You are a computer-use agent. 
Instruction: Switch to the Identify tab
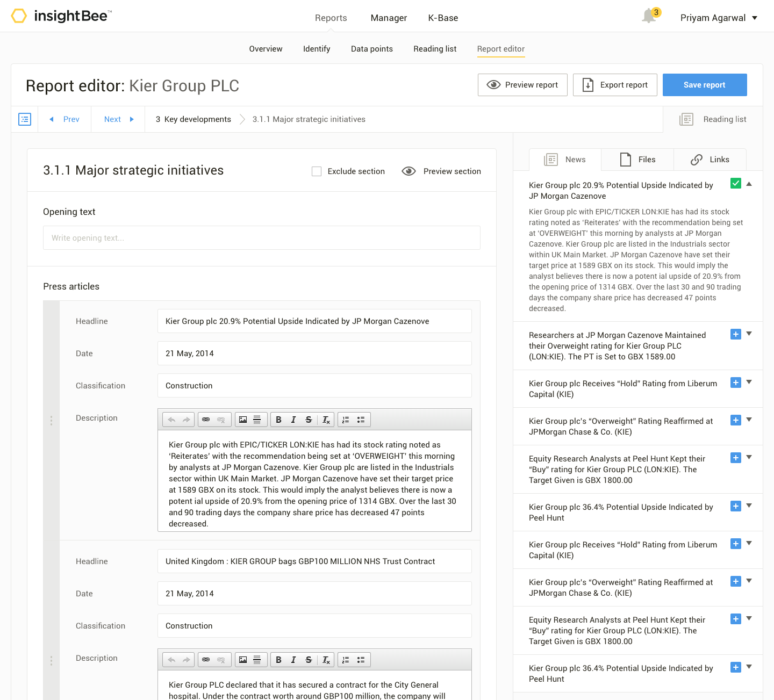tap(317, 49)
